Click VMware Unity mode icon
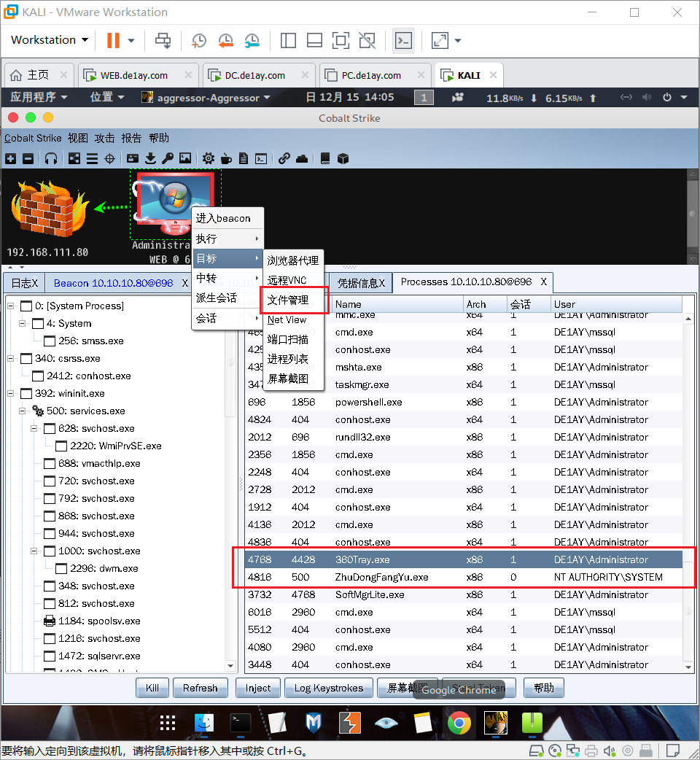This screenshot has width=700, height=760. 367,41
